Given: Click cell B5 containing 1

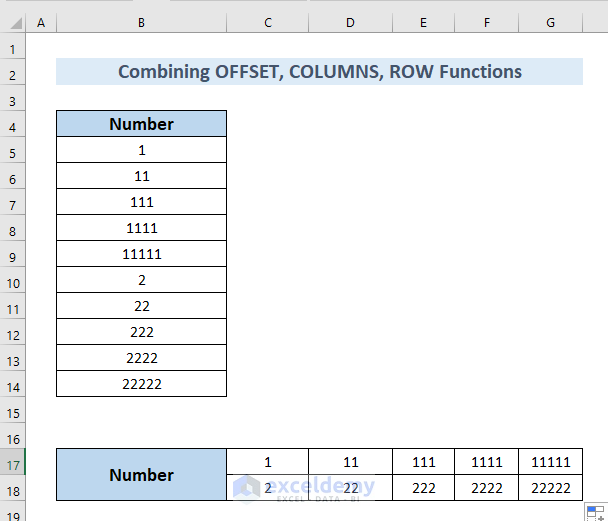Looking at the screenshot, I should 142,150.
